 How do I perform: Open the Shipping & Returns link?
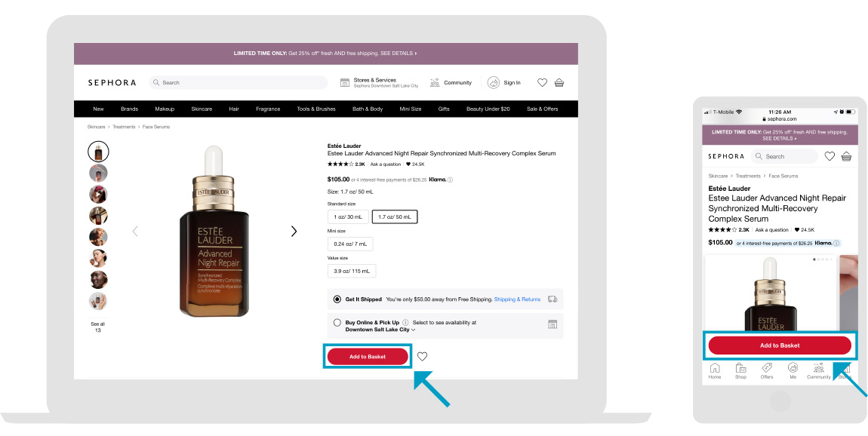click(x=517, y=299)
